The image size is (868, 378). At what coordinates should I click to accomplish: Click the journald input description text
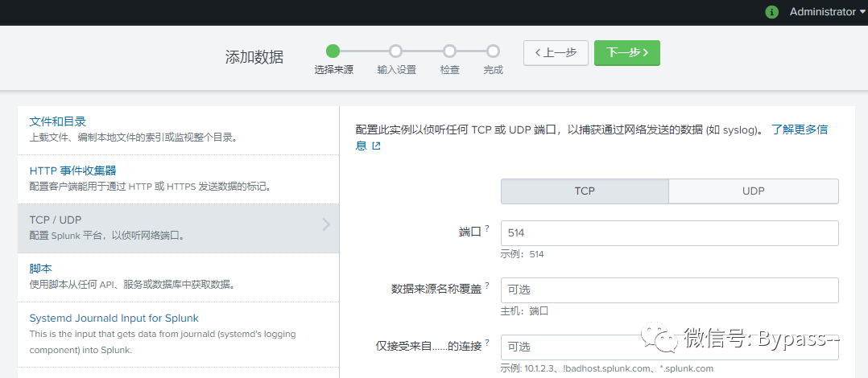[162, 342]
